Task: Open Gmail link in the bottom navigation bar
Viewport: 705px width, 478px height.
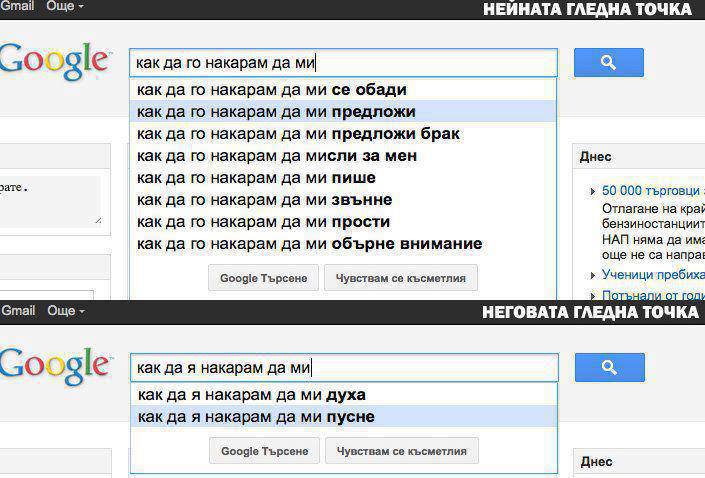Action: point(18,311)
